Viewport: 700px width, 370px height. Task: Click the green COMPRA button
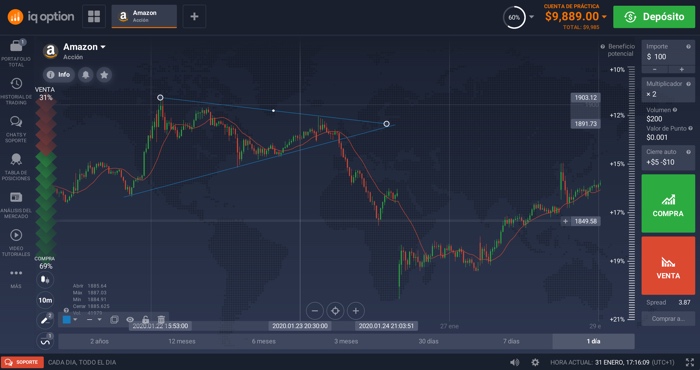(x=668, y=204)
